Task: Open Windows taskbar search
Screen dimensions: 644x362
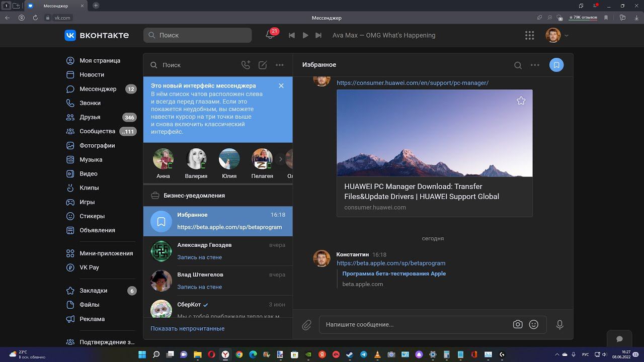Action: click(156, 354)
